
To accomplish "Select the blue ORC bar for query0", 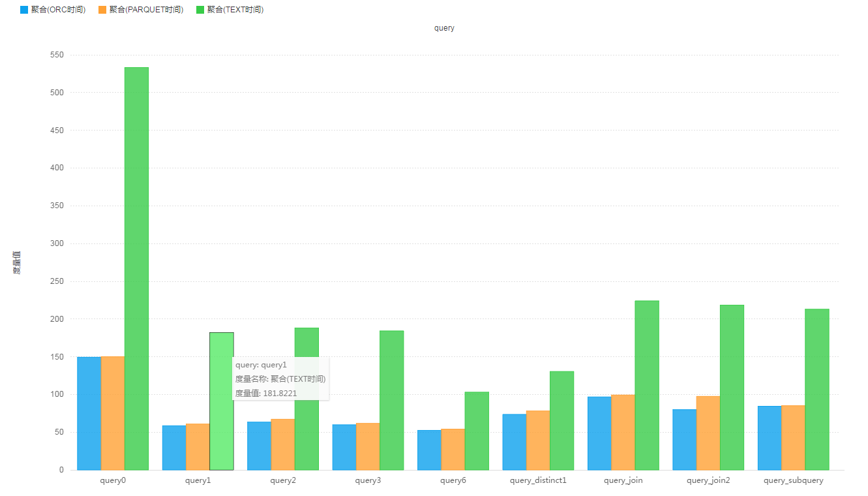I will coord(89,413).
